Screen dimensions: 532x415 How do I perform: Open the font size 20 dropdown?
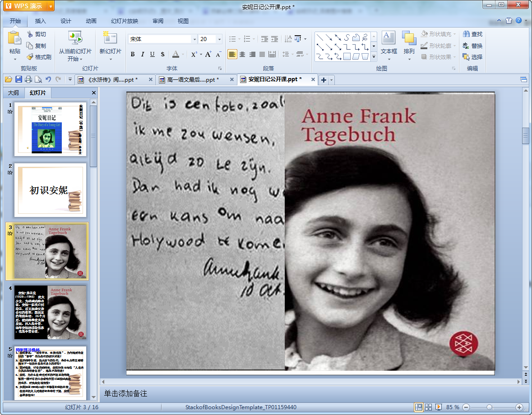click(219, 39)
